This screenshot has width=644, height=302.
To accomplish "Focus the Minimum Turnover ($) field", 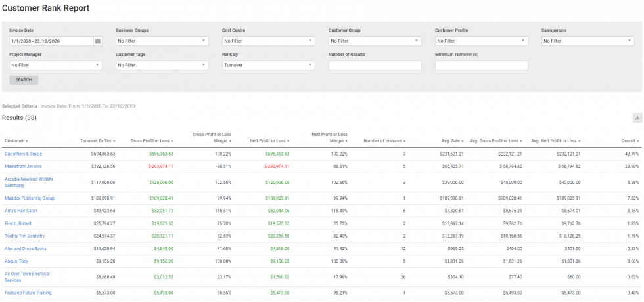I will coord(481,65).
